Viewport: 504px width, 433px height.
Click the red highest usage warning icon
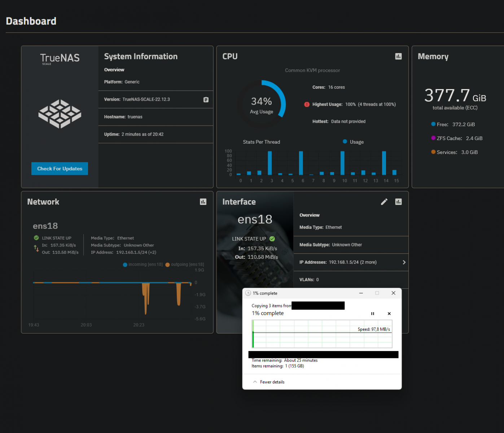coord(307,104)
